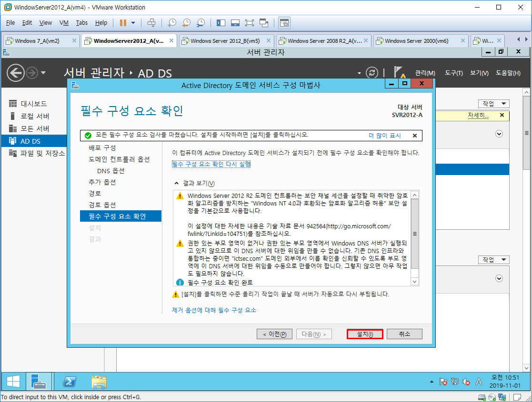Collapse the 결과 보기 section
532x402 pixels.
point(176,183)
